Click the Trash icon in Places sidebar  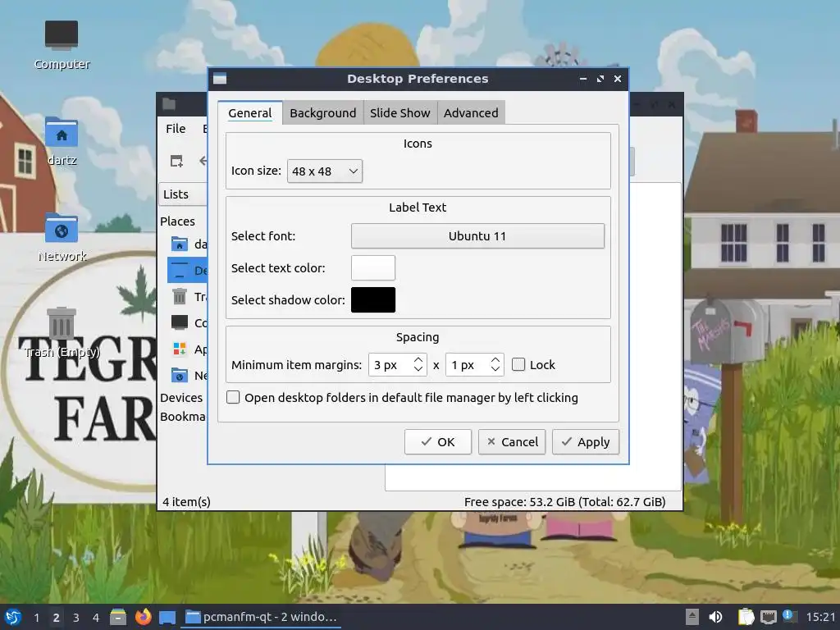(x=180, y=296)
